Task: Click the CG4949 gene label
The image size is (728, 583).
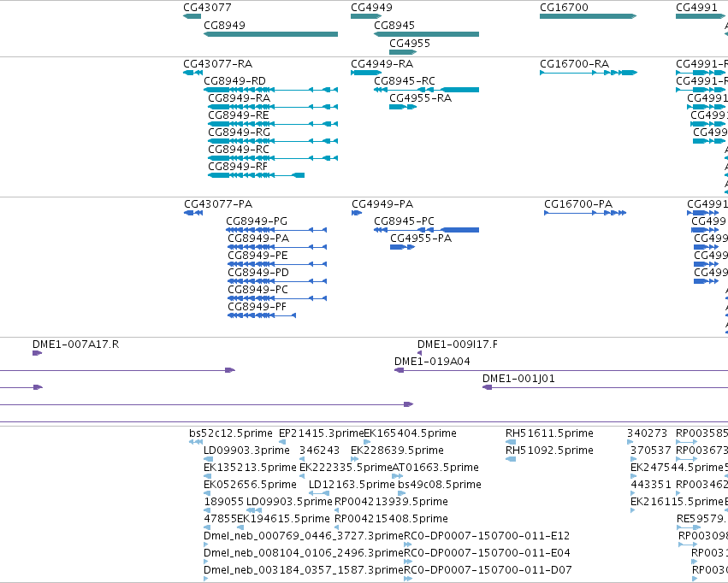Action: [x=371, y=8]
